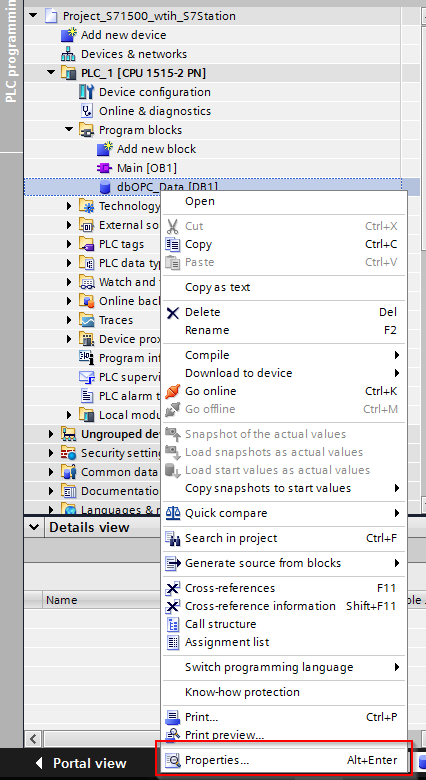The height and width of the screenshot is (780, 426).
Task: Click the Device configuration icon
Action: [86, 92]
